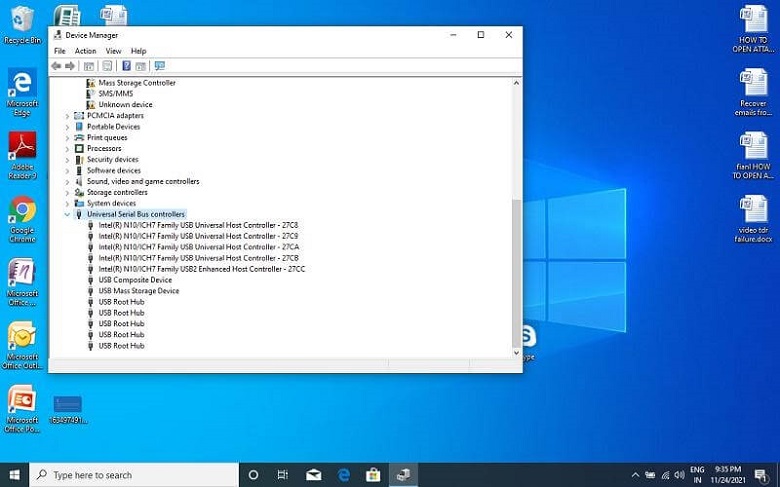Select USB Universal Host Controller - 27C8

point(198,225)
